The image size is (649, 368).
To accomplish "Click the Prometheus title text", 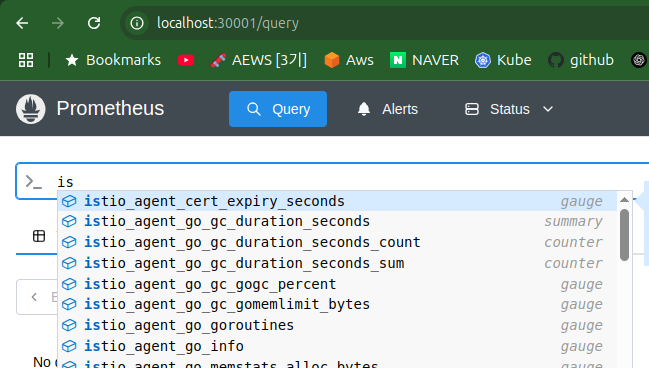I will coord(110,108).
